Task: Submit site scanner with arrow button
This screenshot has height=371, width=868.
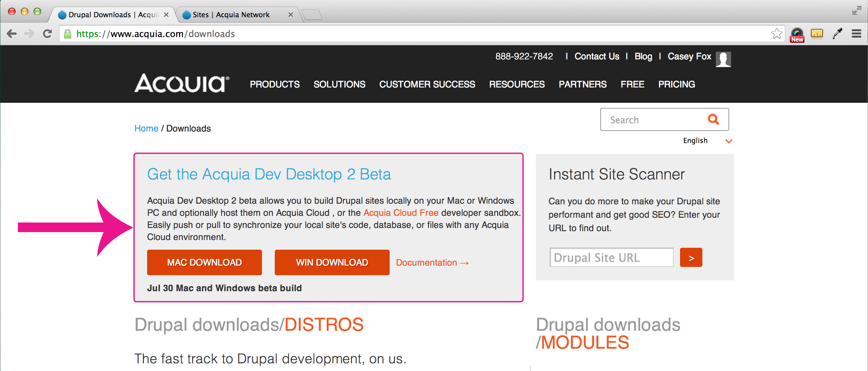Action: (691, 258)
